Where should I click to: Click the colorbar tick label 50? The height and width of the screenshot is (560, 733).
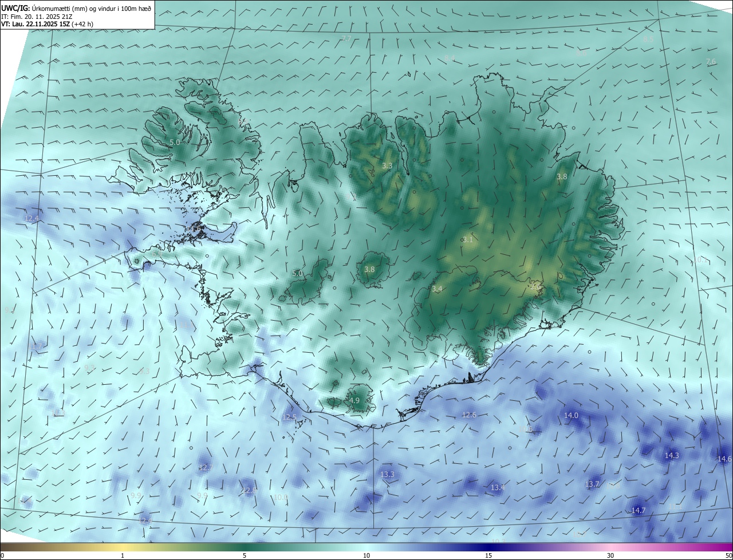coord(728,555)
